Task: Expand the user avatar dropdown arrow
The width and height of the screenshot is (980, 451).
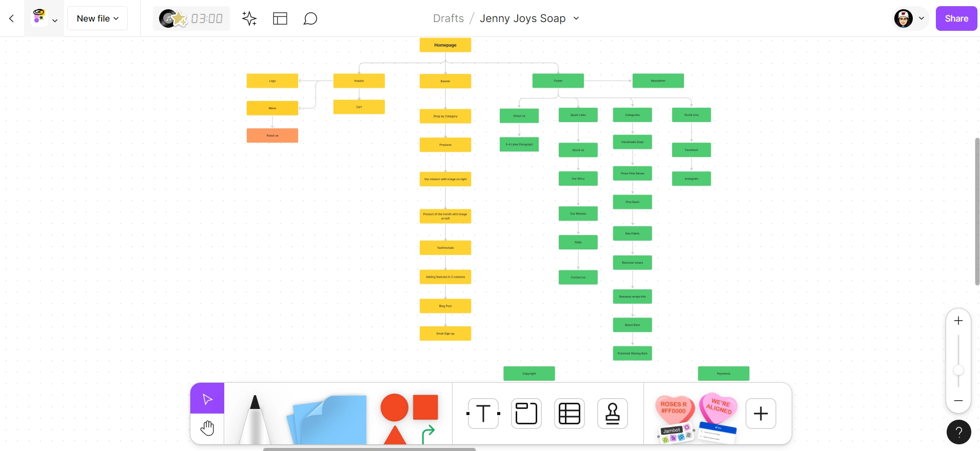Action: 922,18
